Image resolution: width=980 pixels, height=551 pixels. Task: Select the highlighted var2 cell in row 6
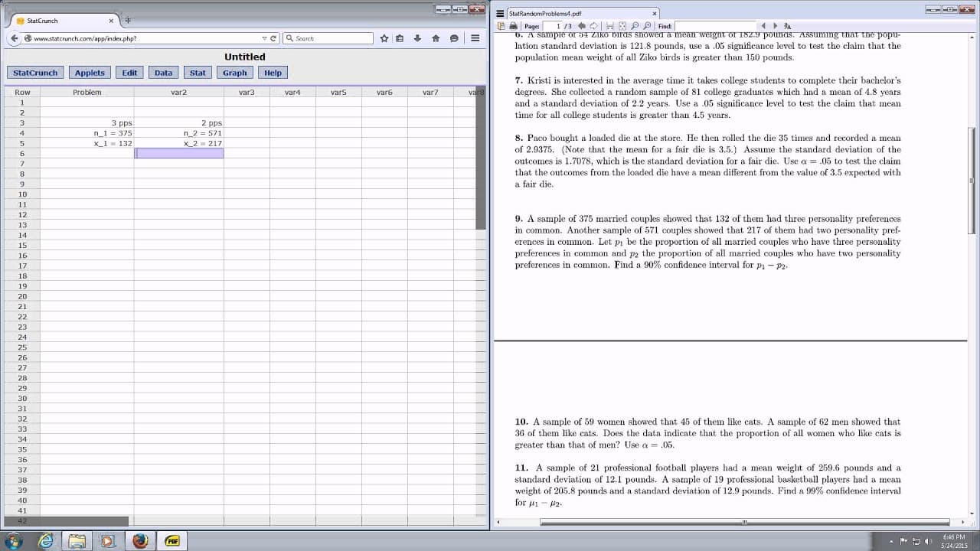point(179,153)
